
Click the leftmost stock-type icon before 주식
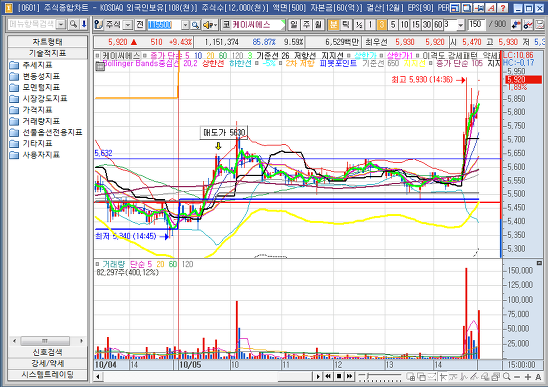(x=99, y=25)
